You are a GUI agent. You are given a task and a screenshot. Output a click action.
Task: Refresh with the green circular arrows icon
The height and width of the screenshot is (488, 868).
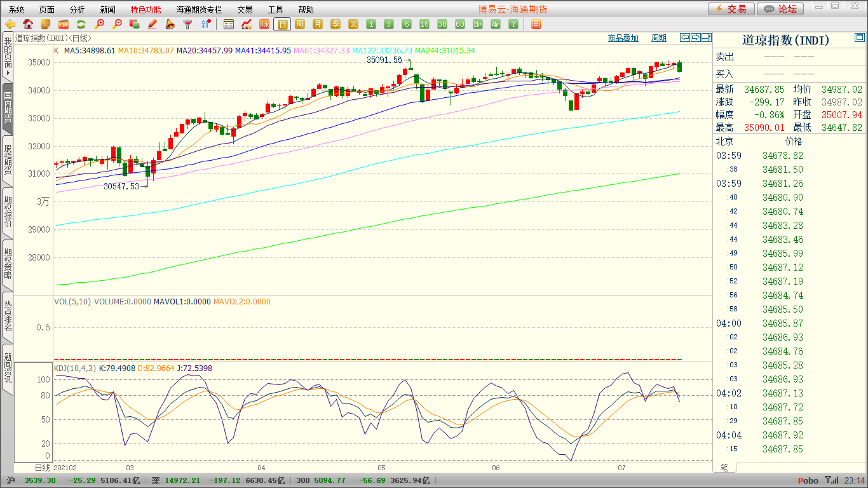[81, 24]
